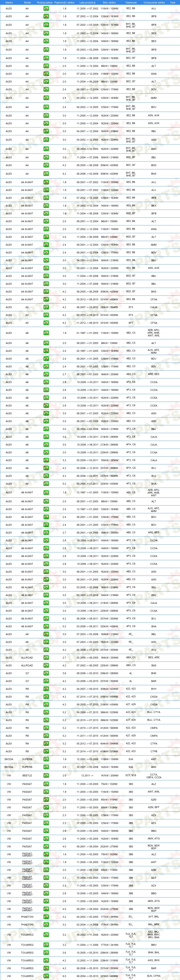The width and height of the screenshot is (180, 980).
Task: Click power '419kW / 570KM' cell
Action: pos(109,751)
